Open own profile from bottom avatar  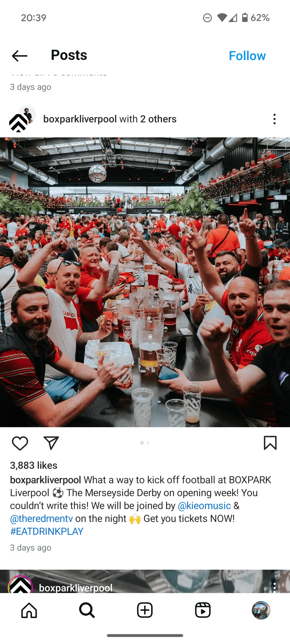tap(261, 610)
